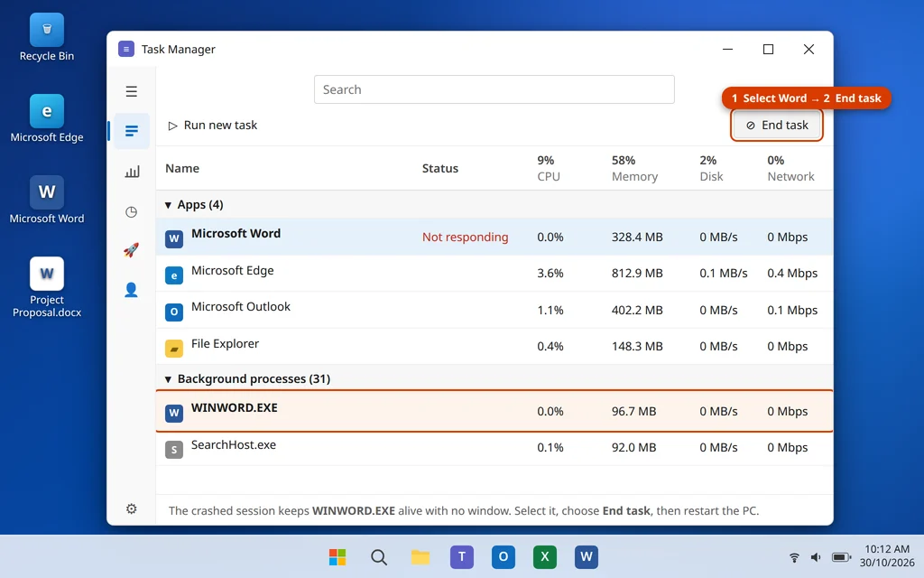
Task: Click Run new task button
Action: coord(213,125)
